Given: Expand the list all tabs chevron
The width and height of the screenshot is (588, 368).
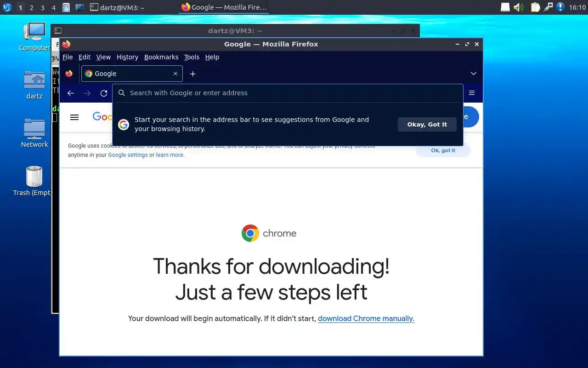Looking at the screenshot, I should pyautogui.click(x=474, y=74).
